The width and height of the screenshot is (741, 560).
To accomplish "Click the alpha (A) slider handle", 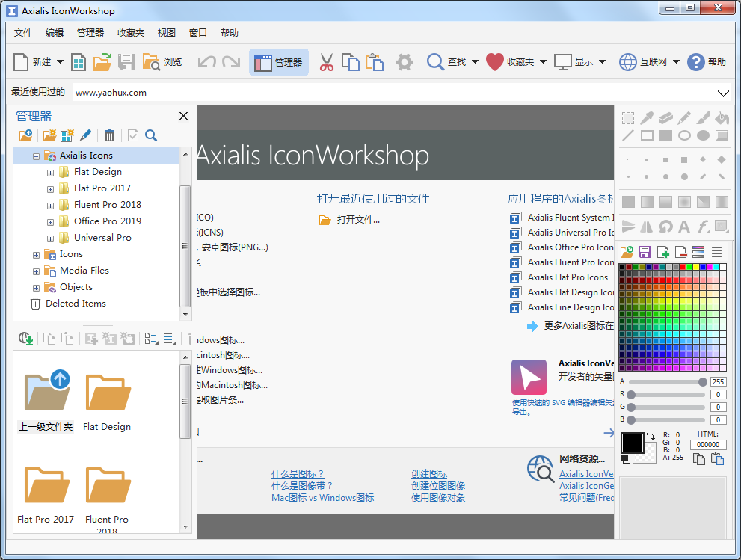I will (x=702, y=382).
